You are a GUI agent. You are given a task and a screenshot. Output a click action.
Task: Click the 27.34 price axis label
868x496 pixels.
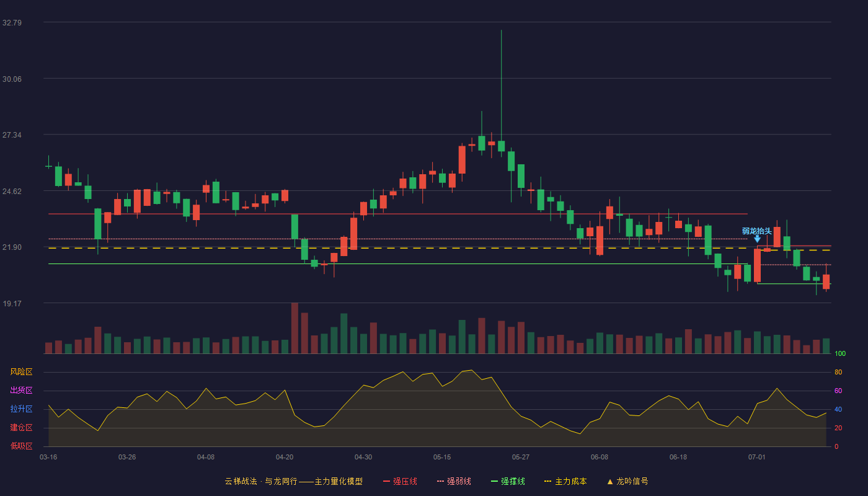click(x=12, y=135)
